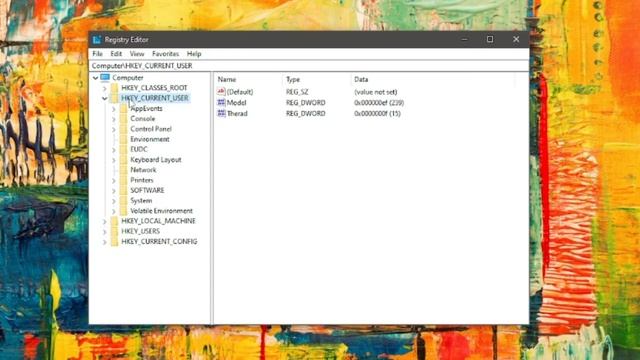Image resolution: width=640 pixels, height=360 pixels.
Task: Click the HKEY_USERS folder icon
Action: (x=114, y=231)
